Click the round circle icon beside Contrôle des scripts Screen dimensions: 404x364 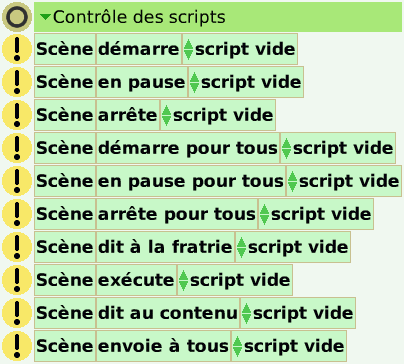click(x=17, y=17)
